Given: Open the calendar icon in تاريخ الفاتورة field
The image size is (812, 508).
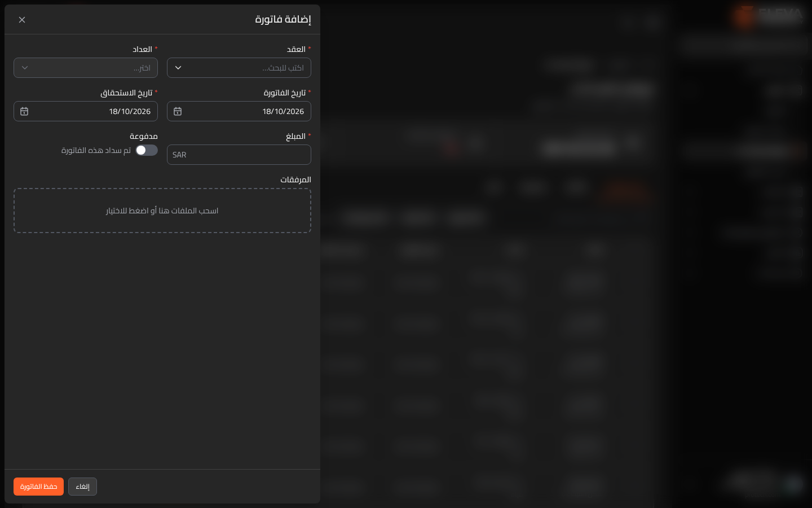Looking at the screenshot, I should pos(178,111).
